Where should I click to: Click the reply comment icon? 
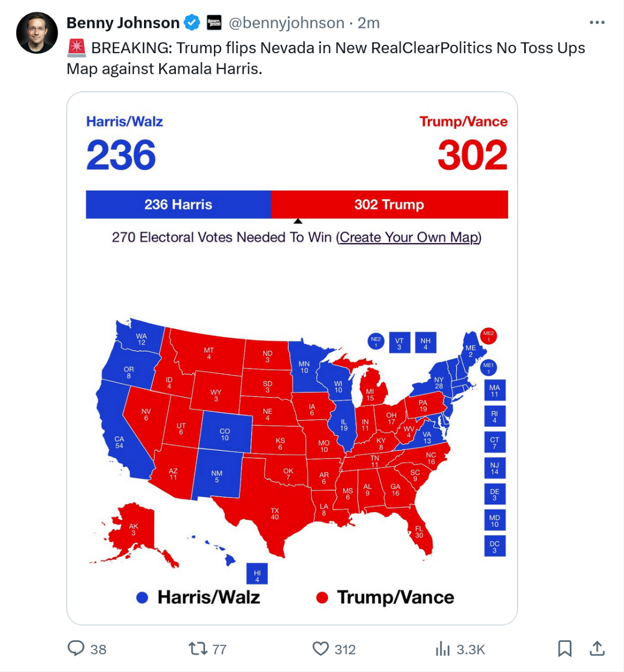pos(76,648)
